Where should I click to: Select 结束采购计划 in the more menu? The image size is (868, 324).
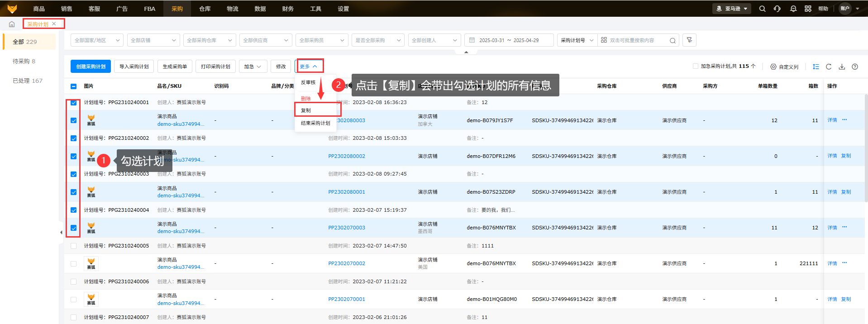(x=315, y=123)
